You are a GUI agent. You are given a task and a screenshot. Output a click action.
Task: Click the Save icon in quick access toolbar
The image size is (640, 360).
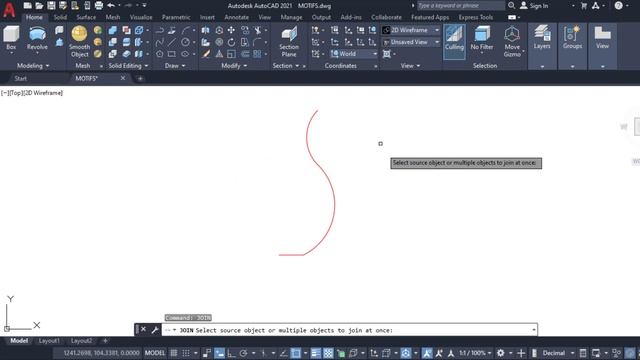coord(51,6)
